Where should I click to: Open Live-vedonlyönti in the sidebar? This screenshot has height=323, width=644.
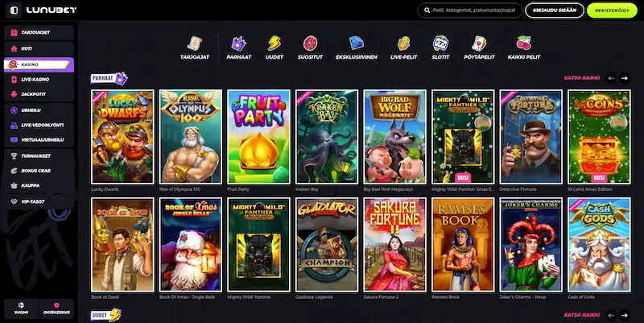39,125
